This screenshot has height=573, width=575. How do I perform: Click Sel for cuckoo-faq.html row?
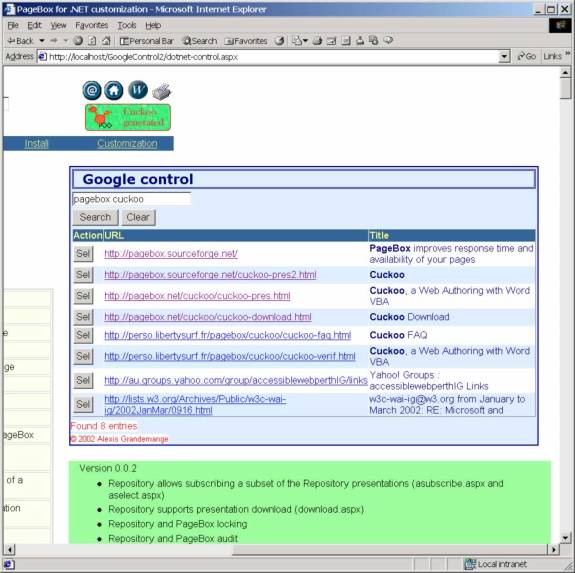pyautogui.click(x=83, y=335)
